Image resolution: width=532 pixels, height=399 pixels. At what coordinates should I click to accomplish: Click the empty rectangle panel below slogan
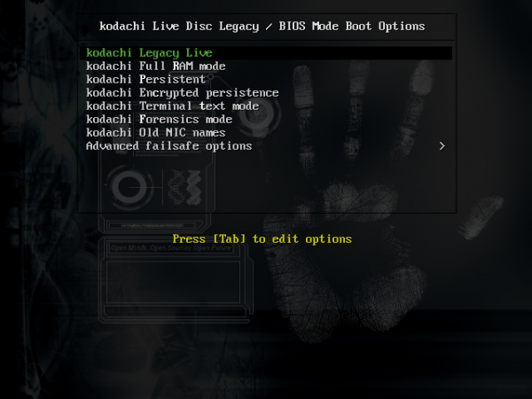(x=174, y=282)
